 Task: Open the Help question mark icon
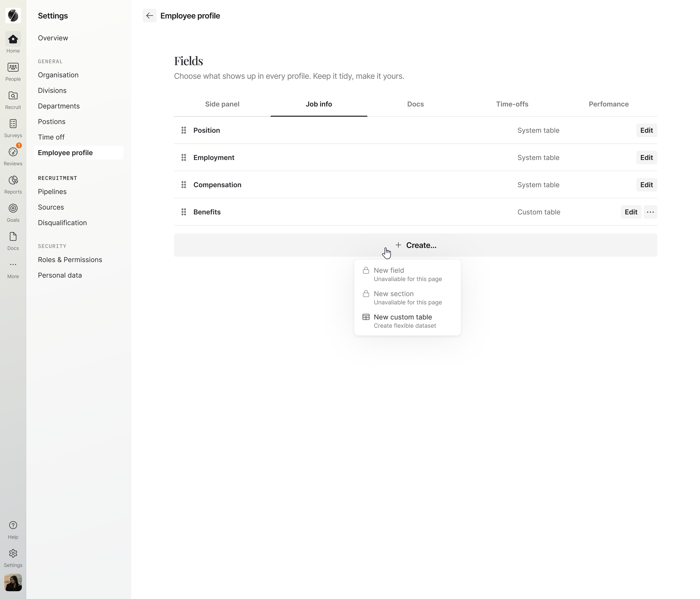[13, 525]
